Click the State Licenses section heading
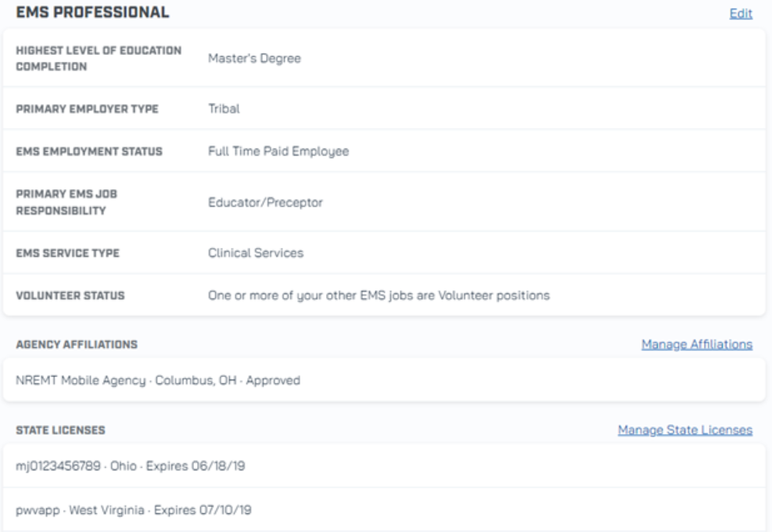772x532 pixels. (60, 430)
